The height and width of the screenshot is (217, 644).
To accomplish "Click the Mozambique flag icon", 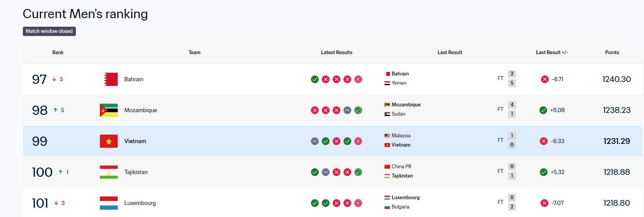I will pyautogui.click(x=109, y=110).
